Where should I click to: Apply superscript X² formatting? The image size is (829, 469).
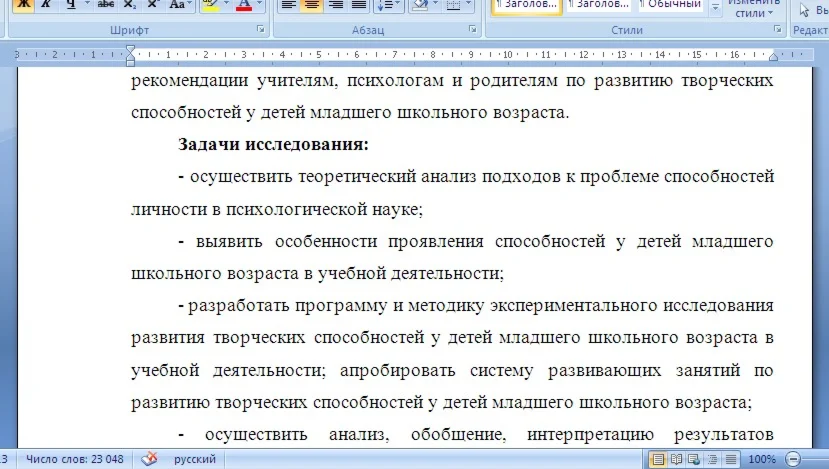point(153,5)
